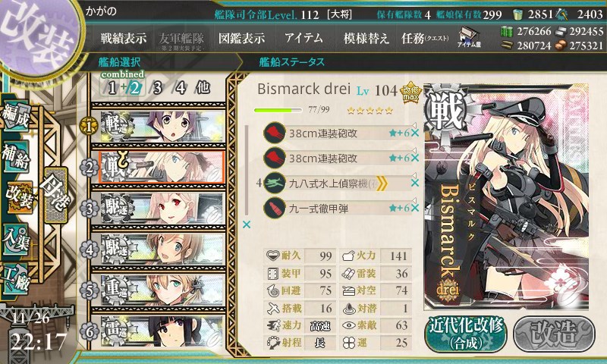Remove all equipment with the left X
The height and width of the screenshot is (364, 607).
246,224
